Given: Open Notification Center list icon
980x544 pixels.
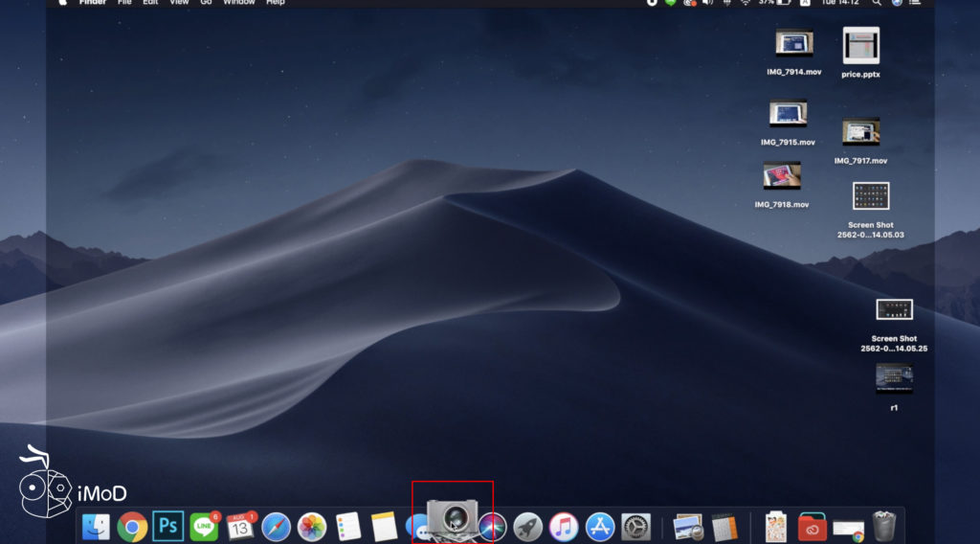Looking at the screenshot, I should [915, 3].
